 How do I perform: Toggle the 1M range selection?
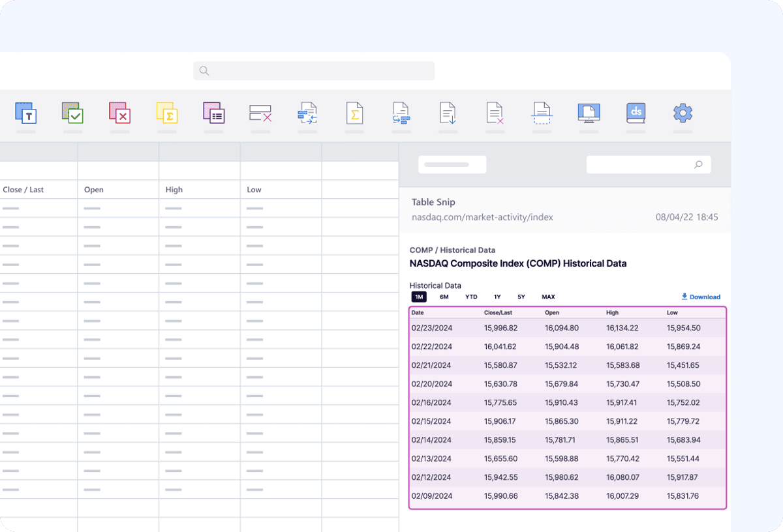click(419, 297)
